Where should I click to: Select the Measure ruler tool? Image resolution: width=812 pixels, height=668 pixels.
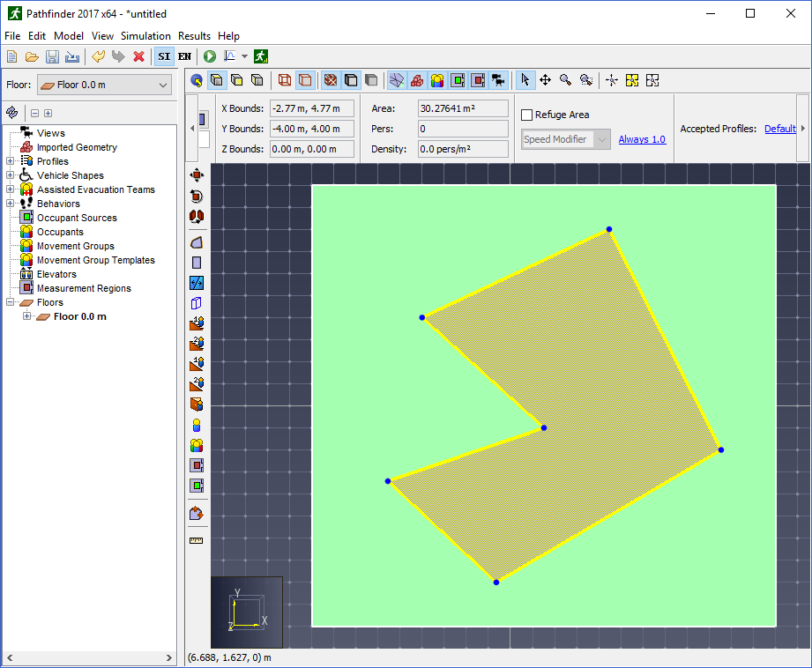[197, 540]
